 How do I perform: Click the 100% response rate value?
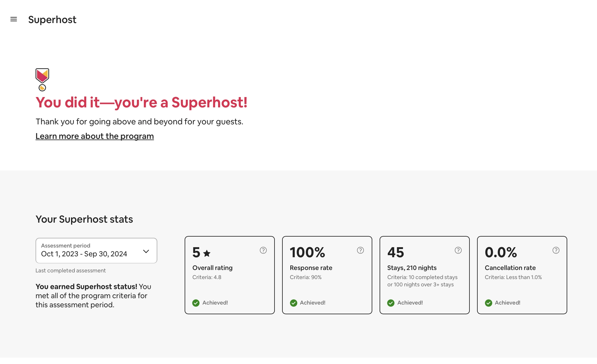point(307,252)
